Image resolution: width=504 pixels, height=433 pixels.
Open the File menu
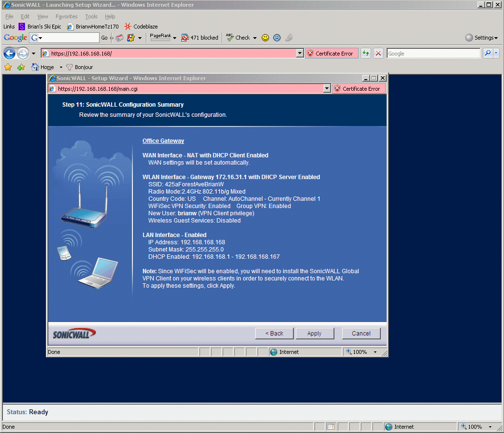tap(9, 16)
